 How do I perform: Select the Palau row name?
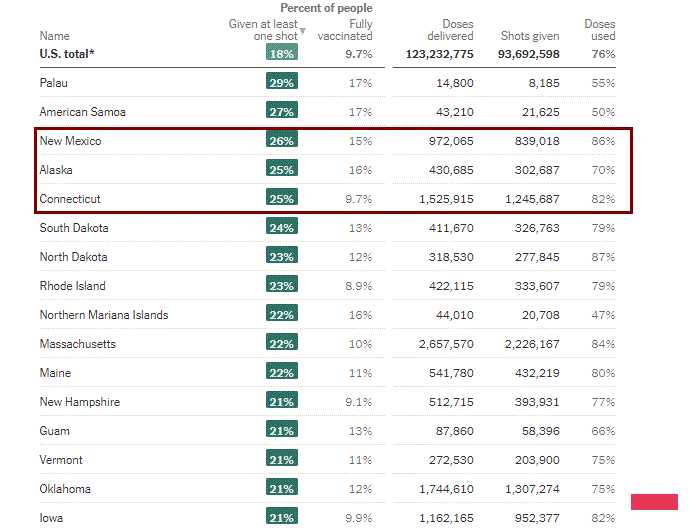(53, 83)
